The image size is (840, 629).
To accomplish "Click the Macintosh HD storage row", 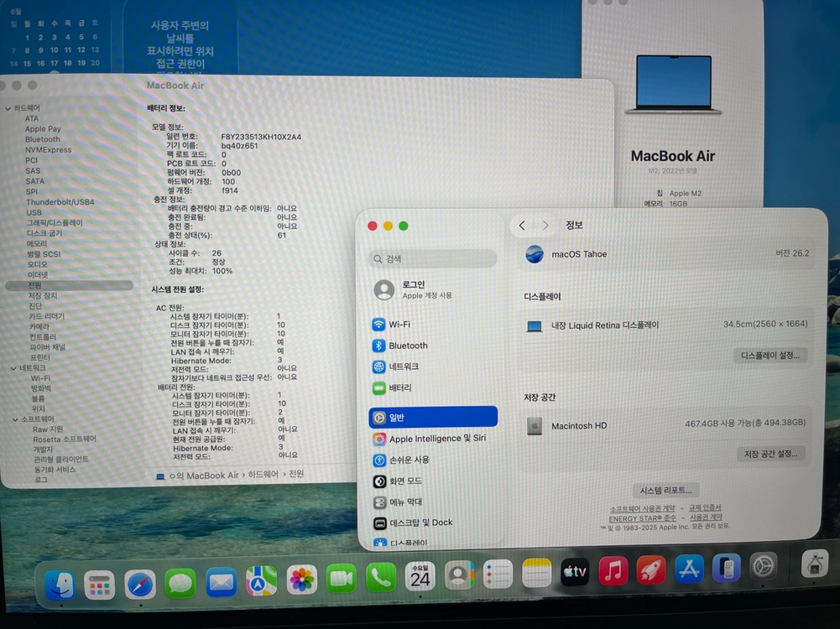I will tap(665, 425).
